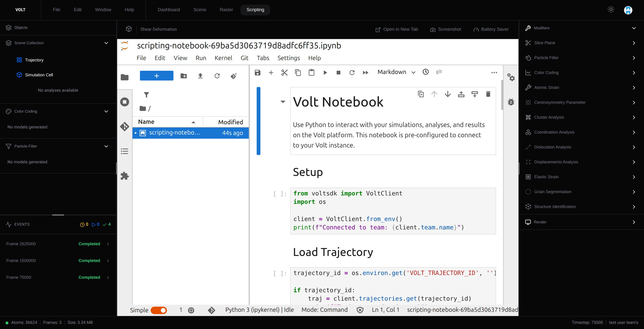Create a new folder in file browser
The height and width of the screenshot is (329, 644).
click(x=184, y=76)
